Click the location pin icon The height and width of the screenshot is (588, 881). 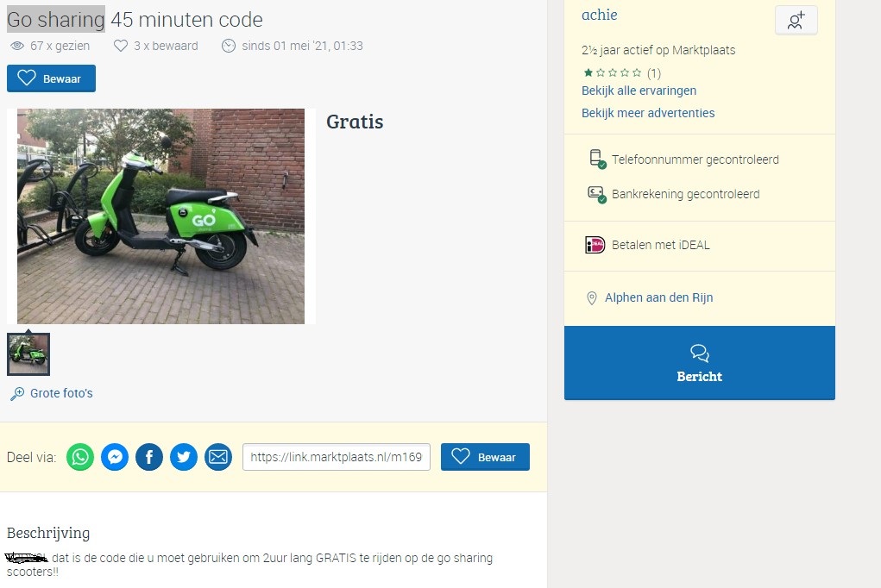point(591,298)
